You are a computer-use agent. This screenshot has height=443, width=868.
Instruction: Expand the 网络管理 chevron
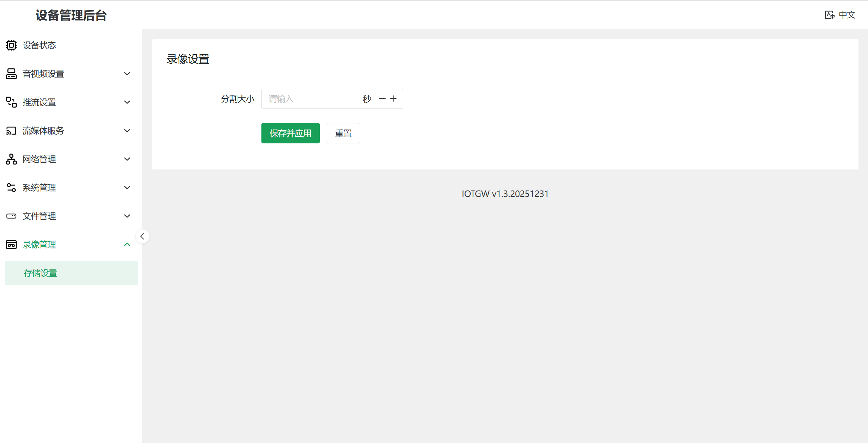(x=127, y=159)
